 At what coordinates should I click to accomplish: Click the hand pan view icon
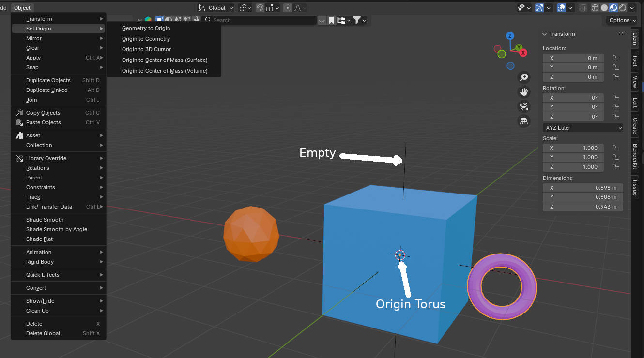pyautogui.click(x=523, y=92)
